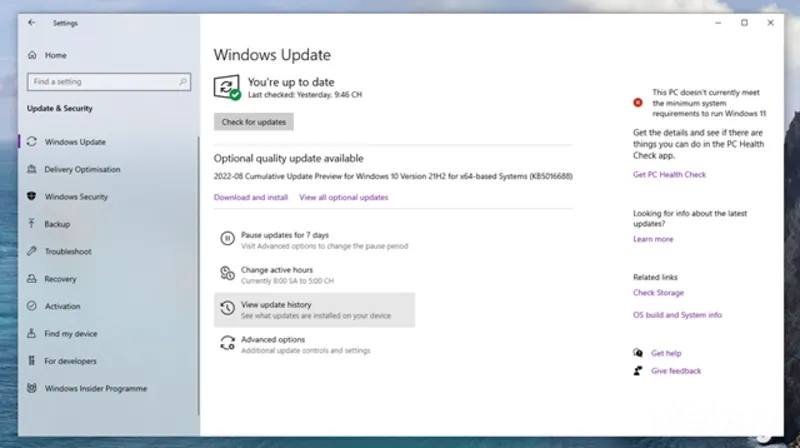Image resolution: width=800 pixels, height=448 pixels.
Task: Open the Backup section
Action: coord(57,224)
